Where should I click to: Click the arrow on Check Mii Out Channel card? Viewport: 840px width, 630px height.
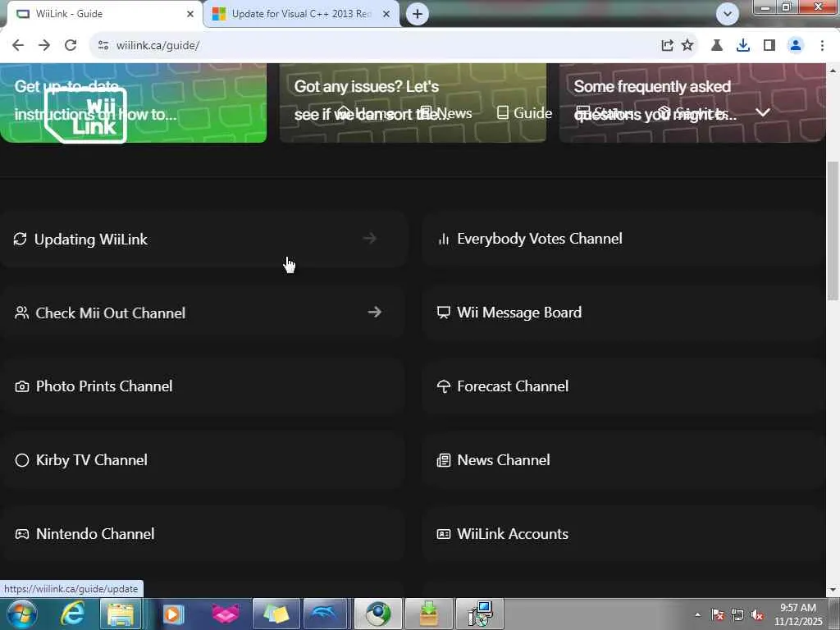(374, 312)
